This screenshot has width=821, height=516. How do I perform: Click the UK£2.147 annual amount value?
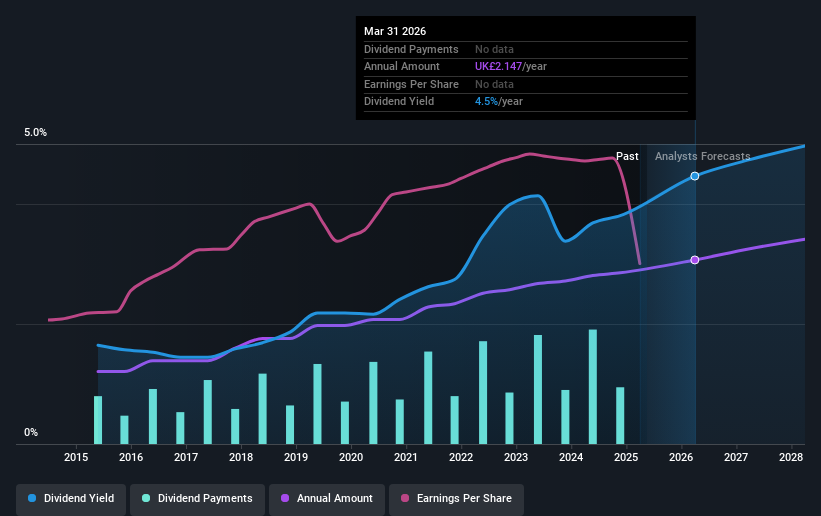point(498,67)
